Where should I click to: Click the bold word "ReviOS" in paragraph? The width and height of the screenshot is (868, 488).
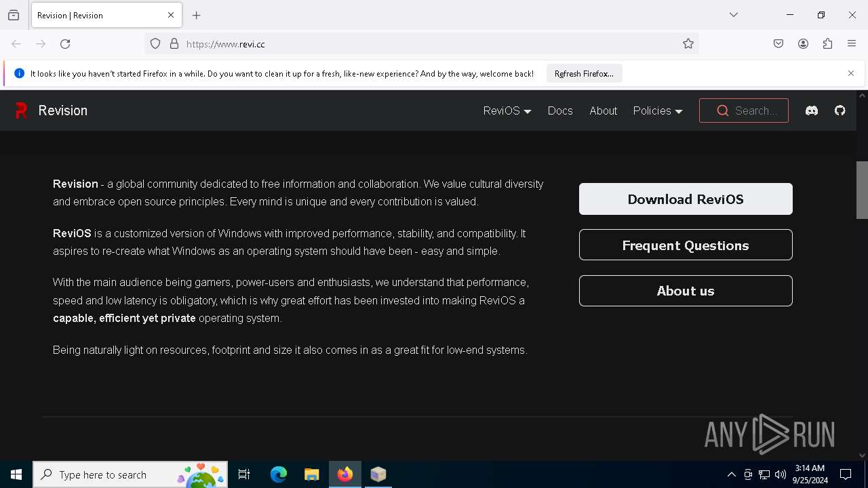[72, 233]
